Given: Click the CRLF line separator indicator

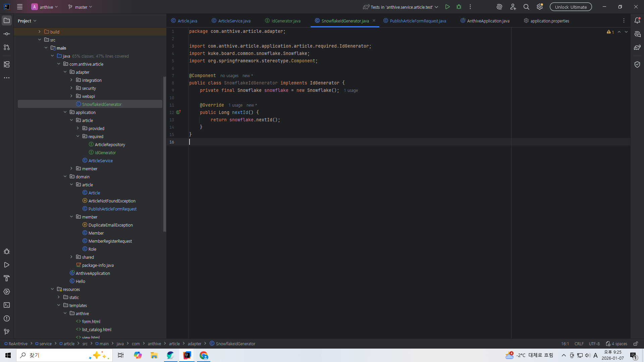Looking at the screenshot, I should (x=579, y=344).
